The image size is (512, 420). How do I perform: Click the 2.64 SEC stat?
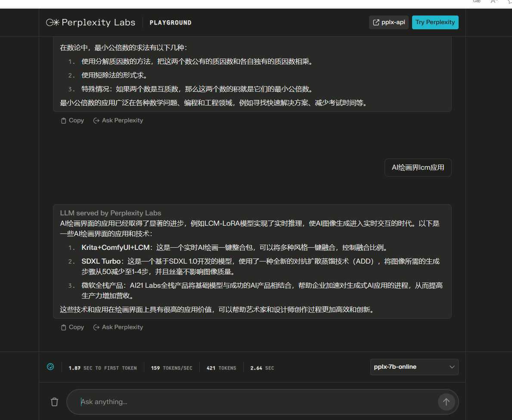(x=262, y=368)
